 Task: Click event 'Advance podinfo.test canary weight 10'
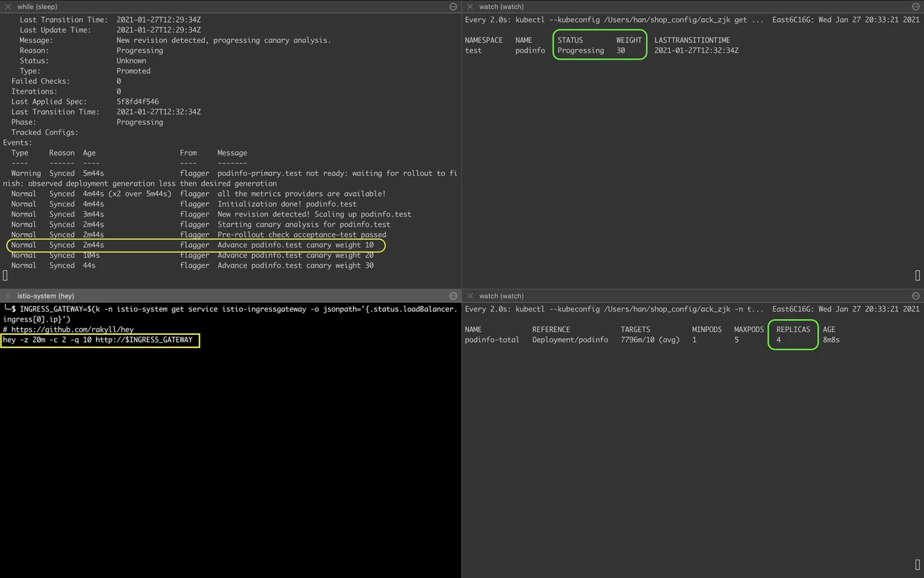(x=296, y=245)
